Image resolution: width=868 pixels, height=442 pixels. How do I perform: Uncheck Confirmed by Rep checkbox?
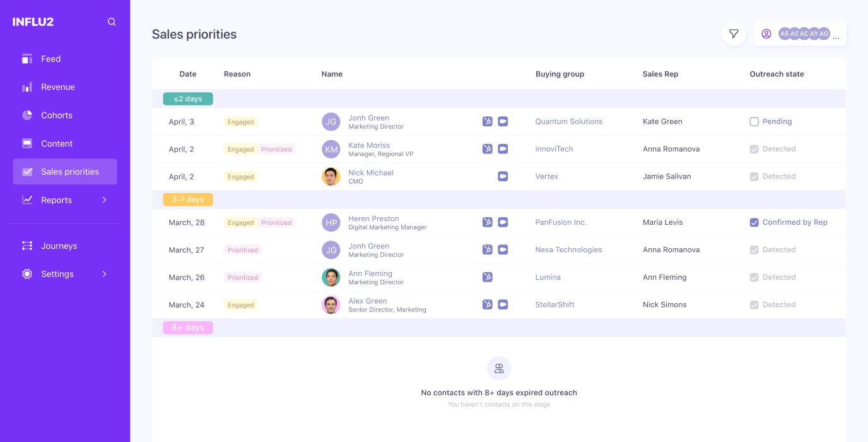click(754, 222)
